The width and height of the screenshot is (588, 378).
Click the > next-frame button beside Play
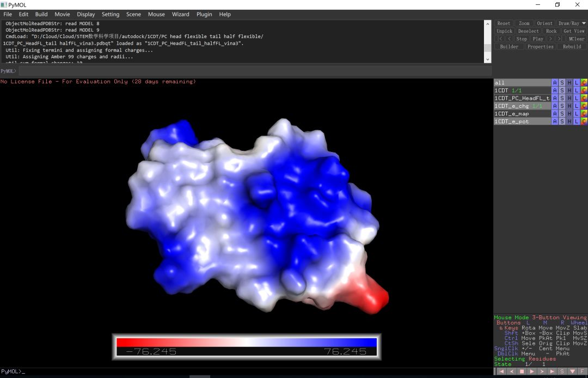[x=550, y=39]
